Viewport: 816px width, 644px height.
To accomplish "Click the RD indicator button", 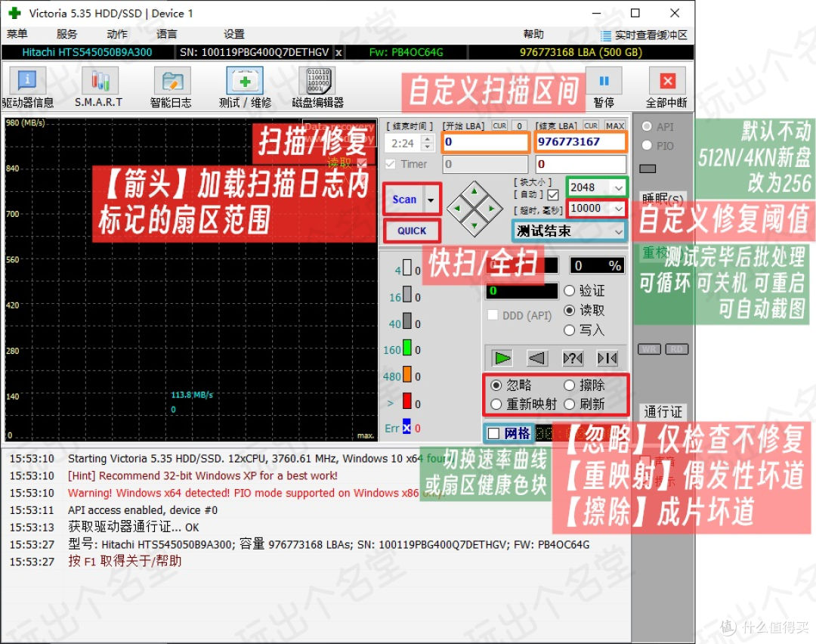I will click(676, 348).
